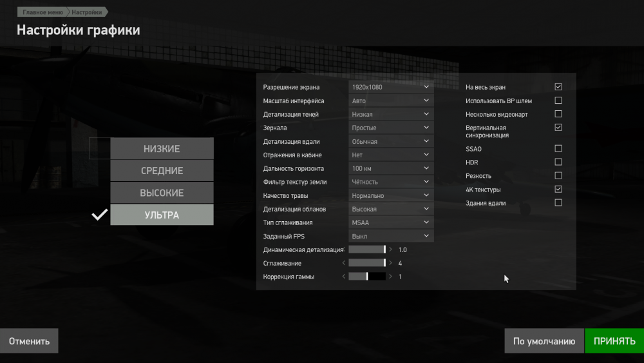Click the empty box beside НИЗКИЕ

click(x=100, y=148)
